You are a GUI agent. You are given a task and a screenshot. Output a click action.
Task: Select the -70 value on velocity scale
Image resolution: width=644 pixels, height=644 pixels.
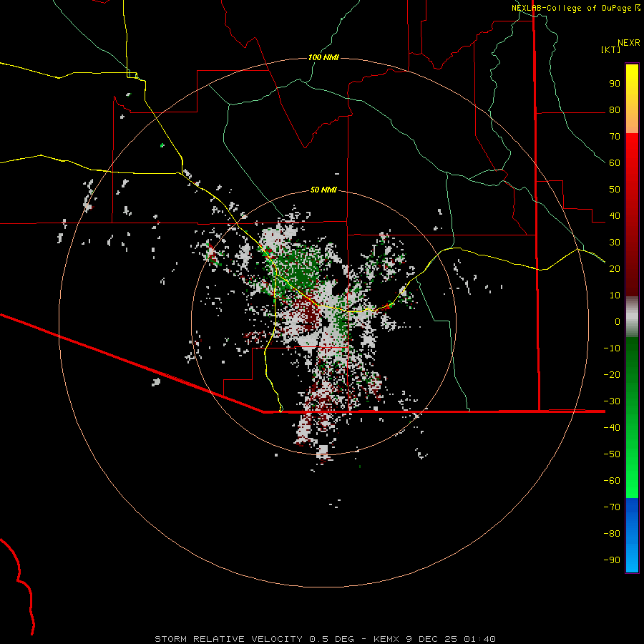pyautogui.click(x=612, y=507)
